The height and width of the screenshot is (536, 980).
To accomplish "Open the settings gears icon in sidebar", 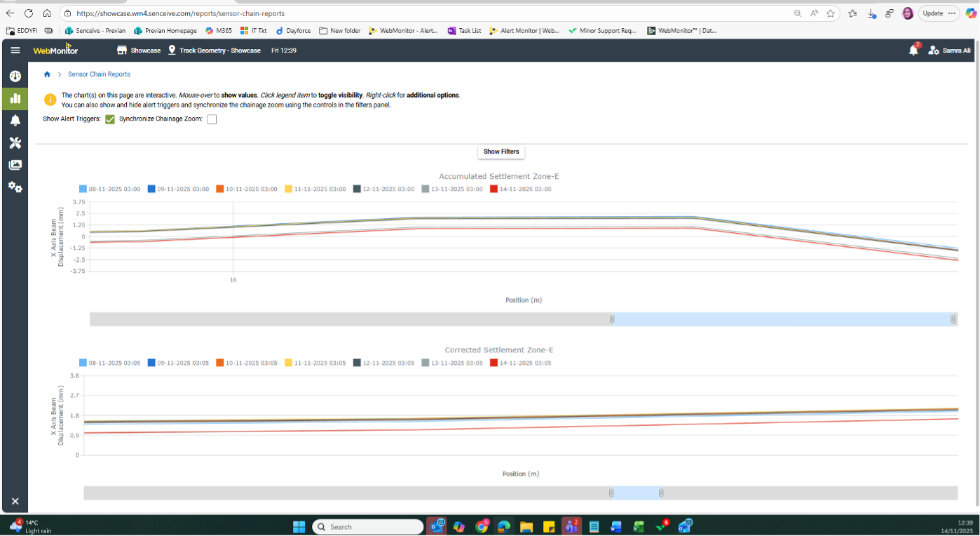I will pos(15,187).
